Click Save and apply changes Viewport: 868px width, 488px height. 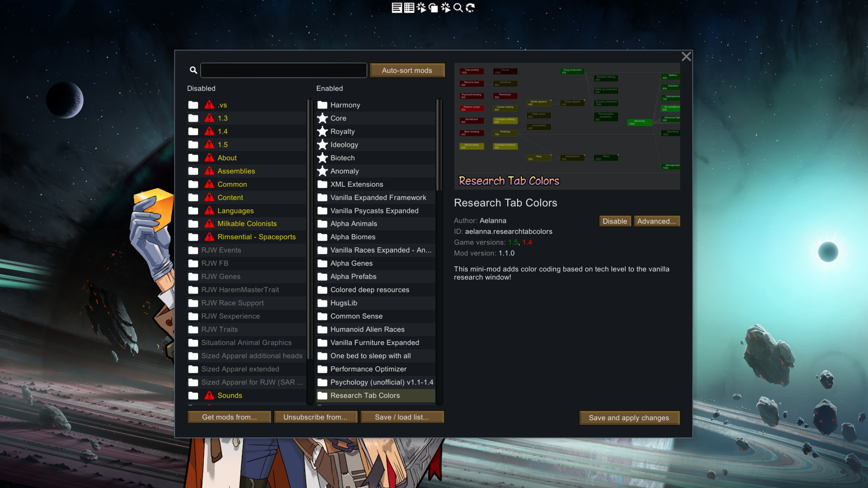coord(629,418)
